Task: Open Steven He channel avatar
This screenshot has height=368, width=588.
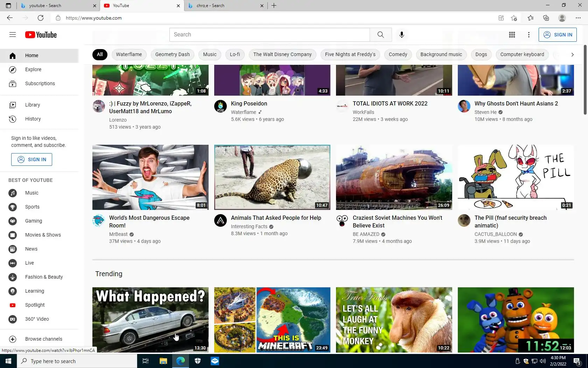Action: click(x=464, y=106)
